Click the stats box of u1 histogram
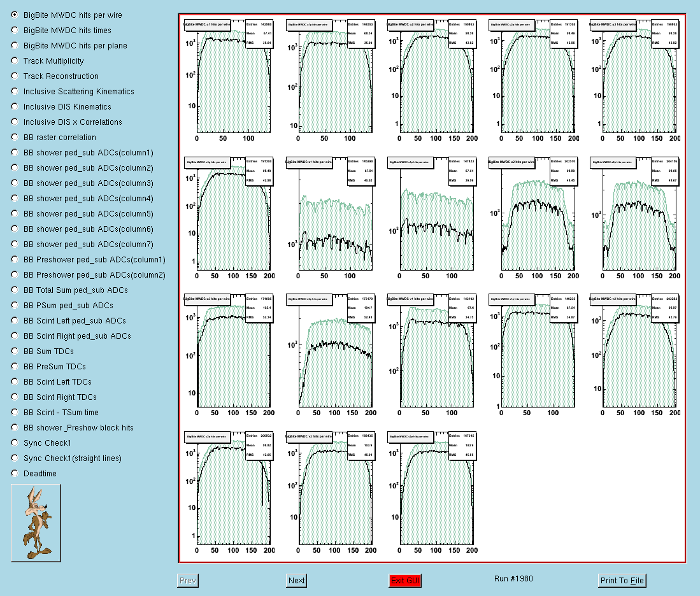This screenshot has height=596, width=700. tap(259, 34)
